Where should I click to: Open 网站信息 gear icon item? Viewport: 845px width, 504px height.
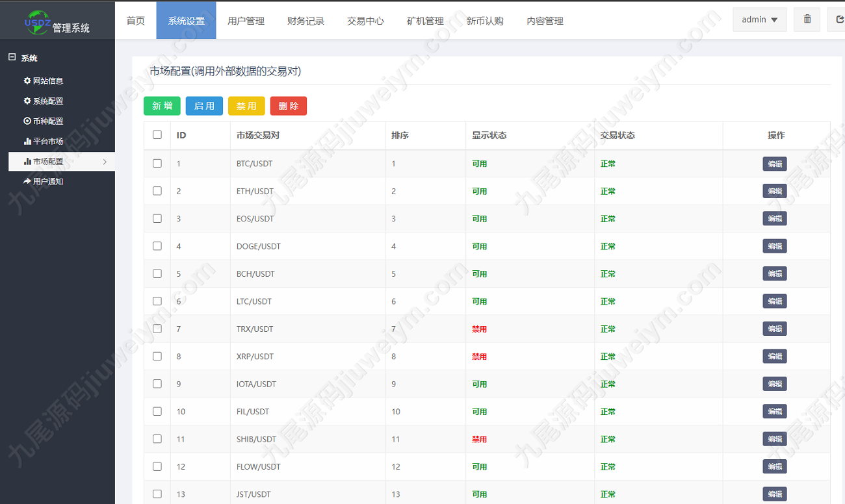pyautogui.click(x=44, y=81)
